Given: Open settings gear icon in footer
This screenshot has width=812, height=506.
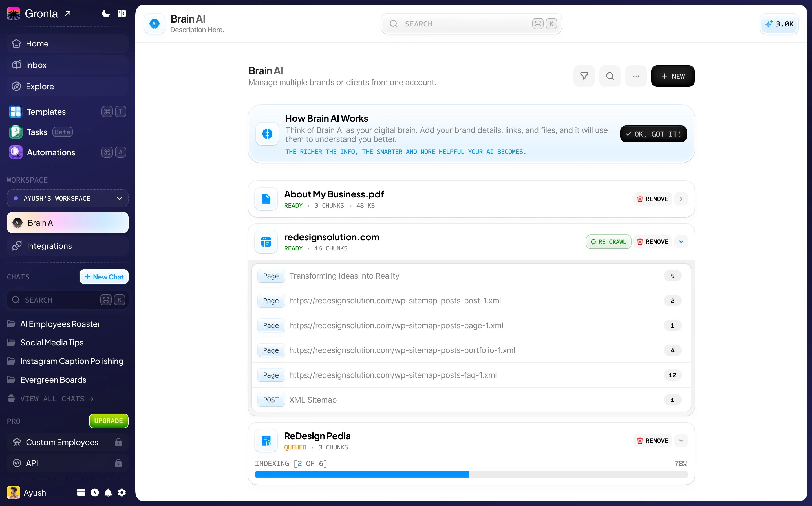Looking at the screenshot, I should click(122, 492).
